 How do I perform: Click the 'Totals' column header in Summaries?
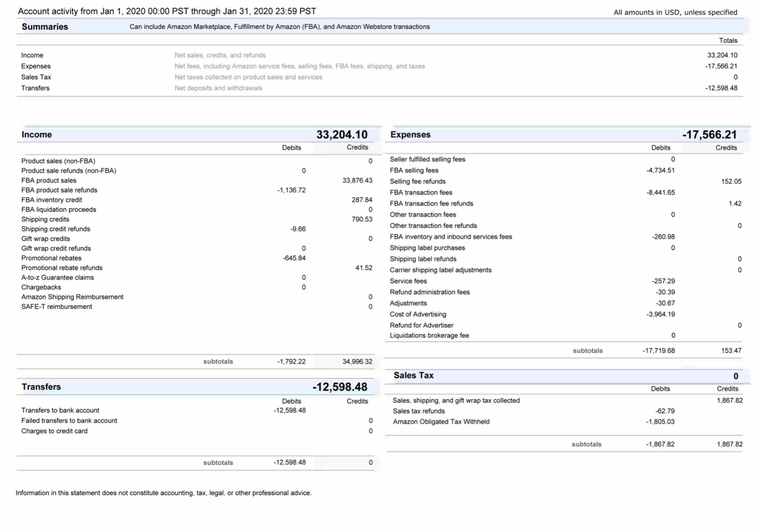[728, 41]
